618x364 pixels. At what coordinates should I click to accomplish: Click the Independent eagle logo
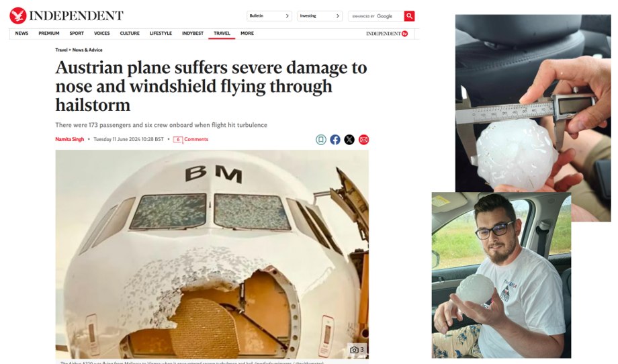pyautogui.click(x=17, y=15)
